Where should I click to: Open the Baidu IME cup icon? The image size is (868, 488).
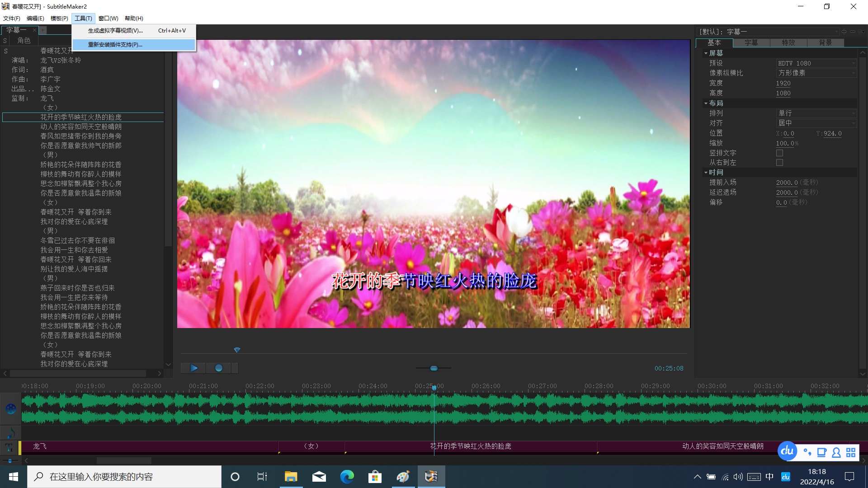click(822, 452)
